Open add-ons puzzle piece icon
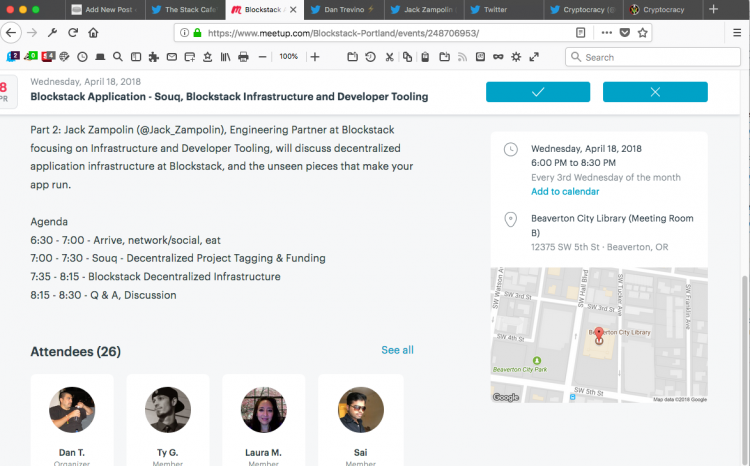The image size is (750, 466). [154, 57]
